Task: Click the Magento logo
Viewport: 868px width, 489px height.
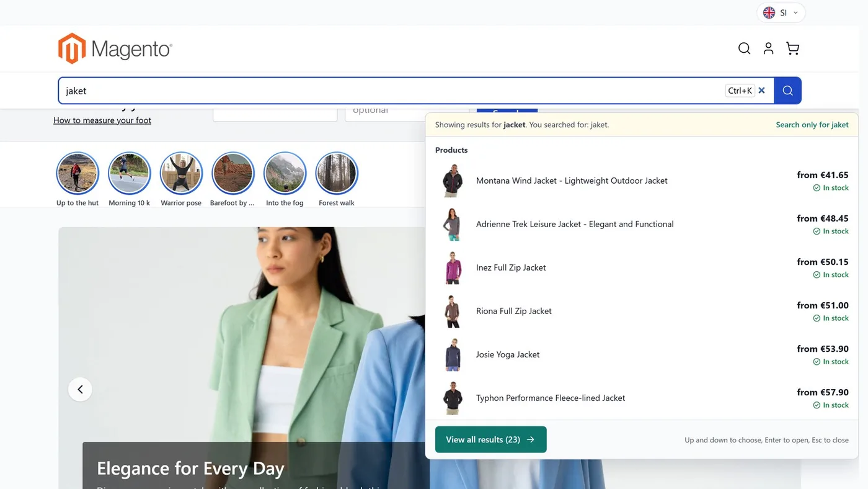Action: coord(115,48)
